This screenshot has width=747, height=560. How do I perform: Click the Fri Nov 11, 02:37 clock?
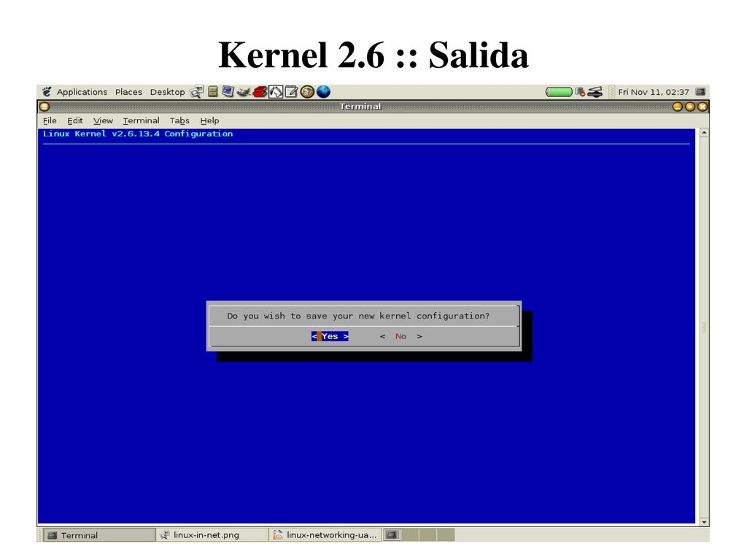(x=653, y=92)
